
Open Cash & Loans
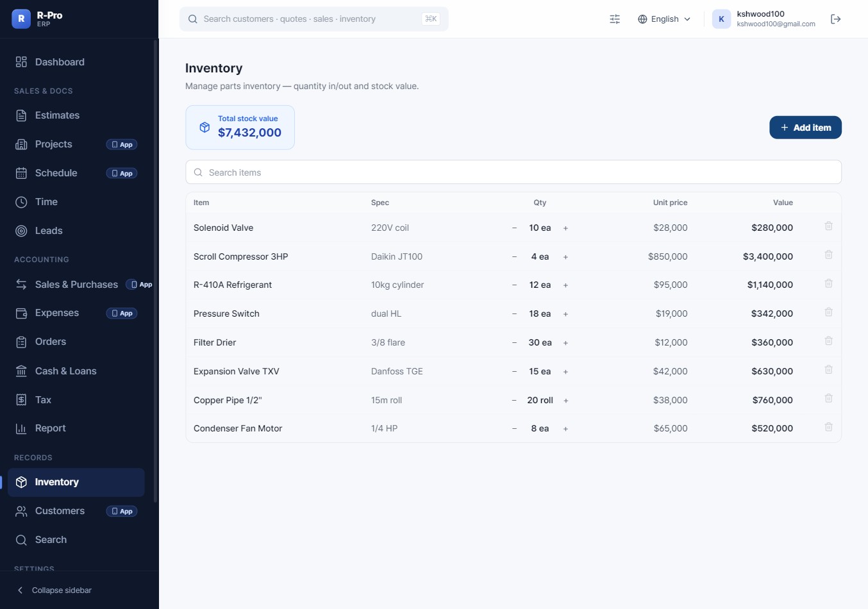coord(76,371)
